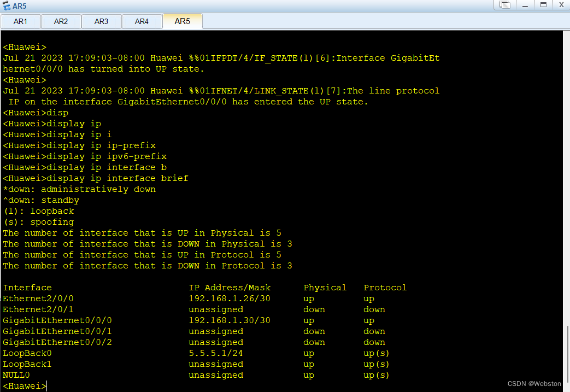Click the 'display ip ipv6-prefix' command line

pyautogui.click(x=85, y=156)
